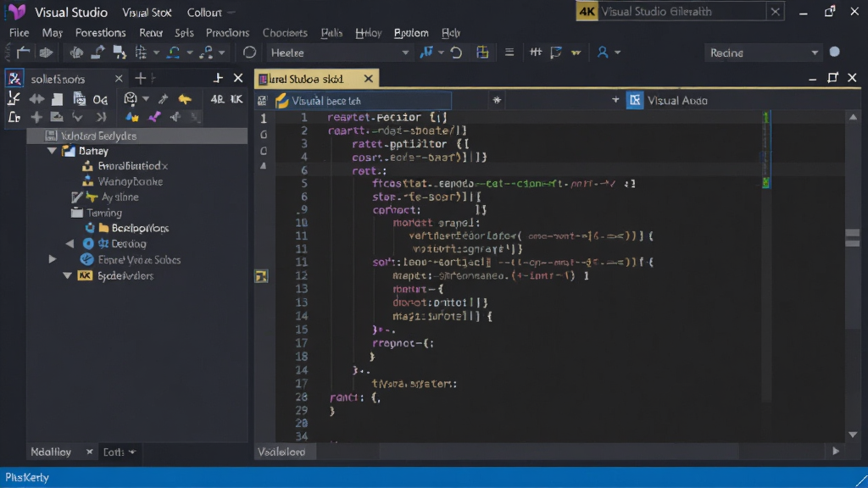Collapse the Deodog node arrow

[70, 243]
